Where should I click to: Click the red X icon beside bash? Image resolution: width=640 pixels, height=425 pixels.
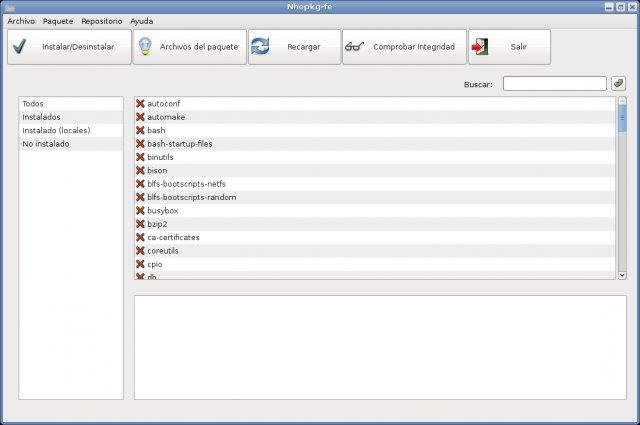(x=140, y=130)
